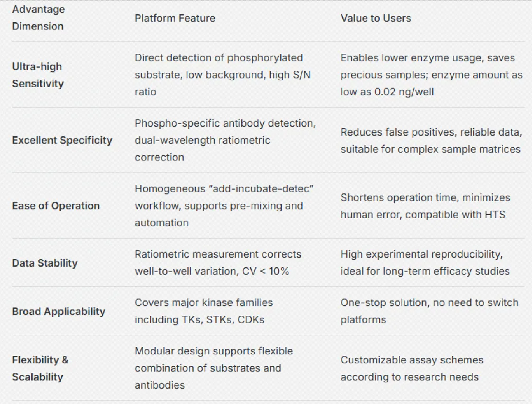
Task: Select the "Broad Applicability" row label
Action: (x=59, y=312)
